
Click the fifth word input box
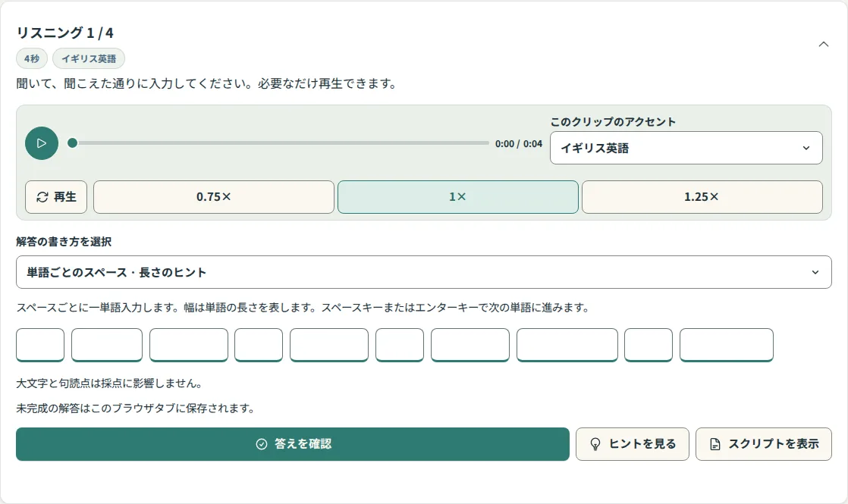[329, 345]
